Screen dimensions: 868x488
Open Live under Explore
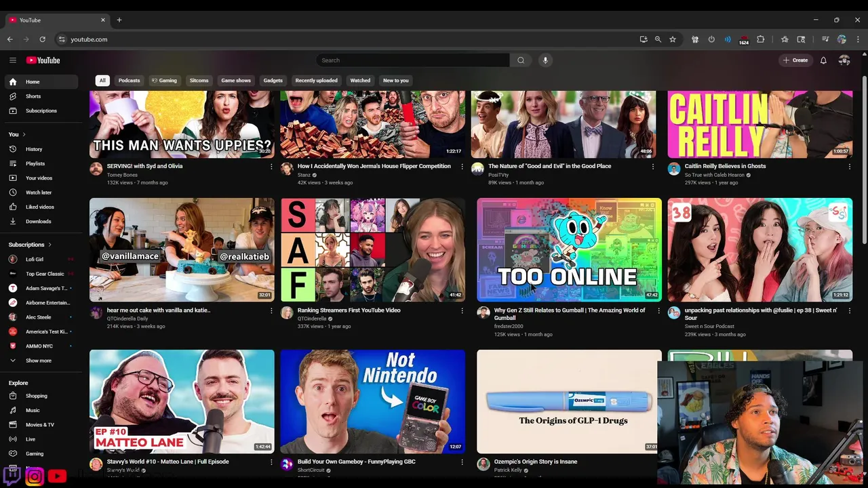pyautogui.click(x=41, y=439)
